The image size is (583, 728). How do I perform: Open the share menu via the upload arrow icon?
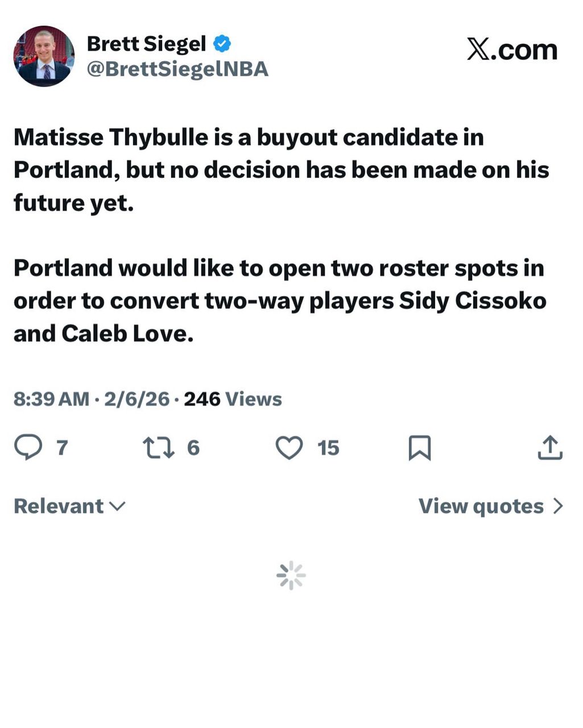[550, 448]
